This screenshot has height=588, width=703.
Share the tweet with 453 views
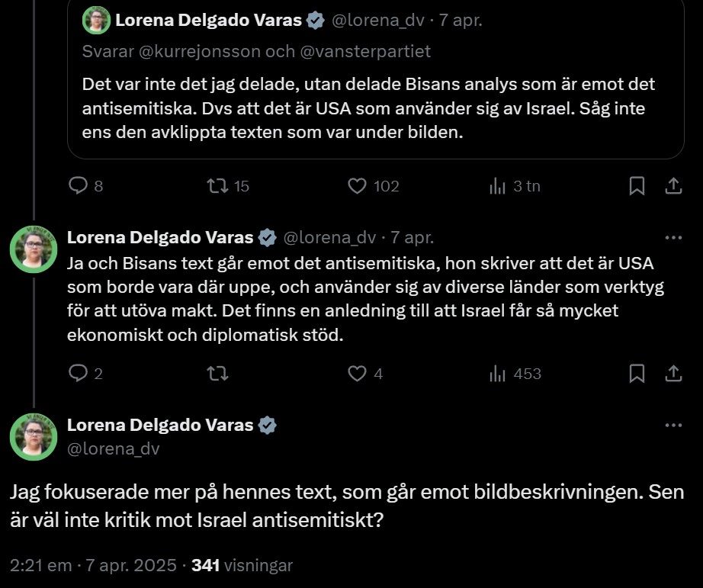pos(674,373)
